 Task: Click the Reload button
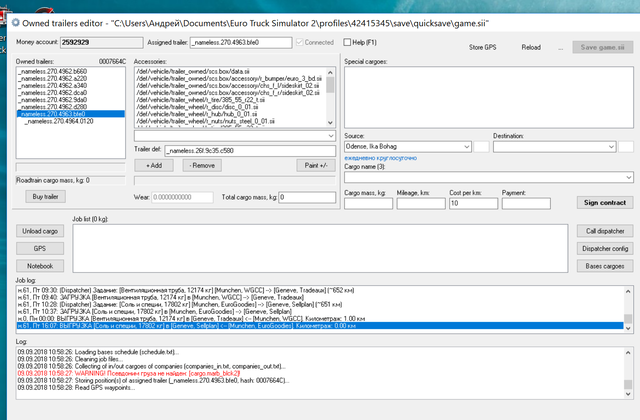(531, 47)
